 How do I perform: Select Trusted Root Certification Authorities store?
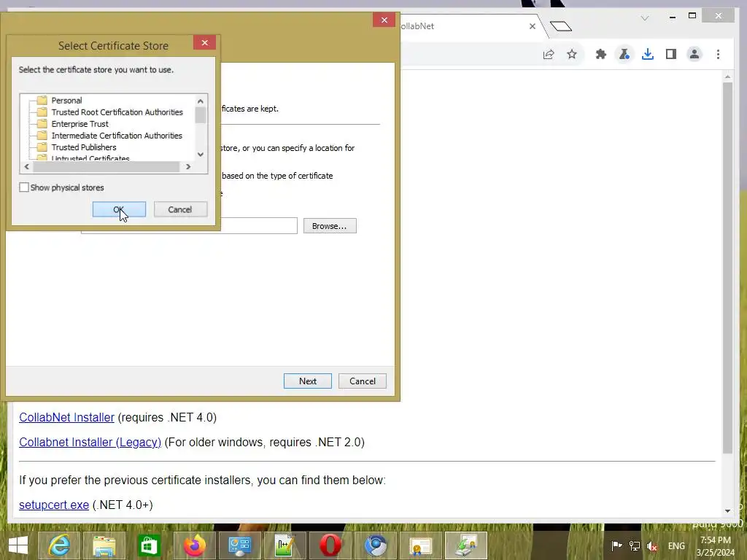117,112
